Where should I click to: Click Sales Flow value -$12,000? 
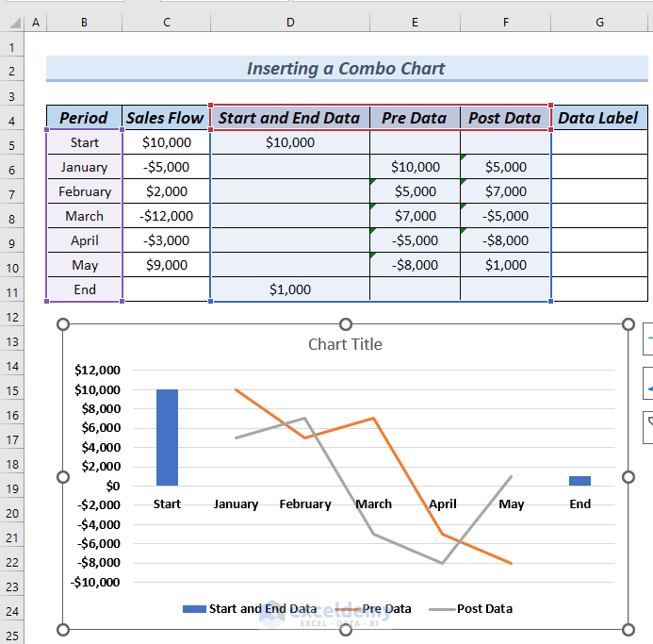pos(167,216)
